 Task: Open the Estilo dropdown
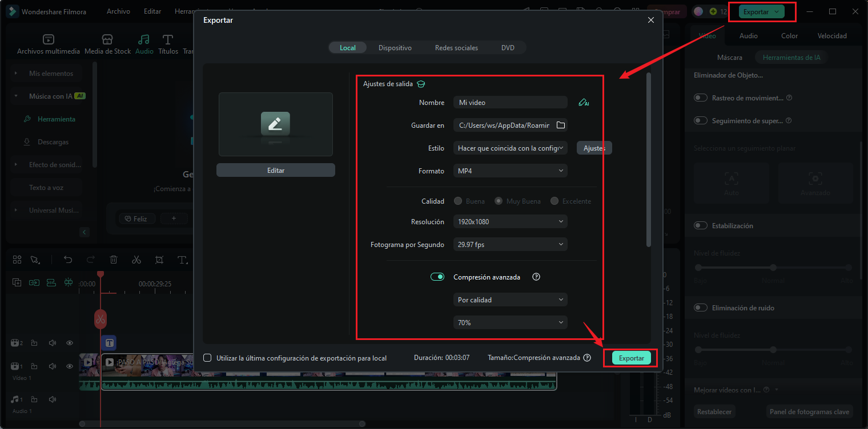point(511,148)
